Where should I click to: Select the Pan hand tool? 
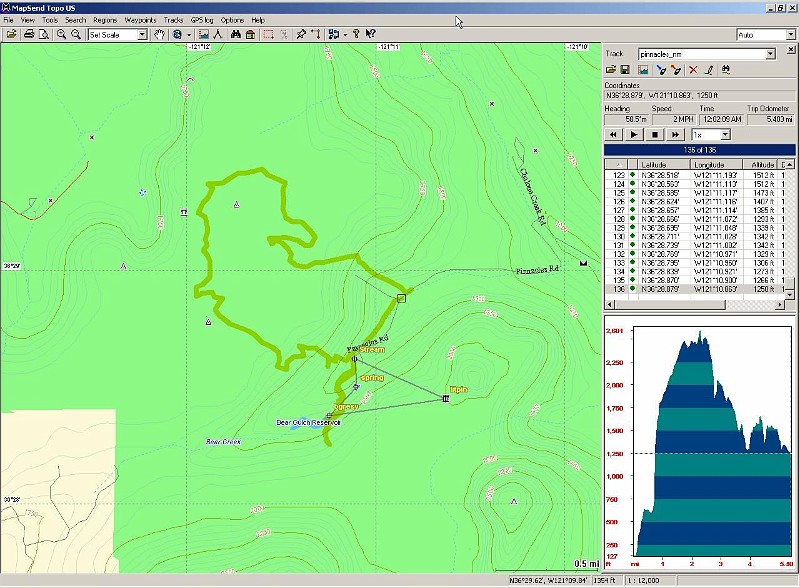[160, 34]
